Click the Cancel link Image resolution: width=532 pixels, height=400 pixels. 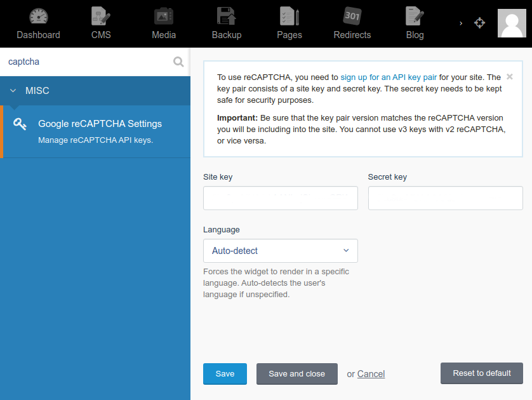371,374
